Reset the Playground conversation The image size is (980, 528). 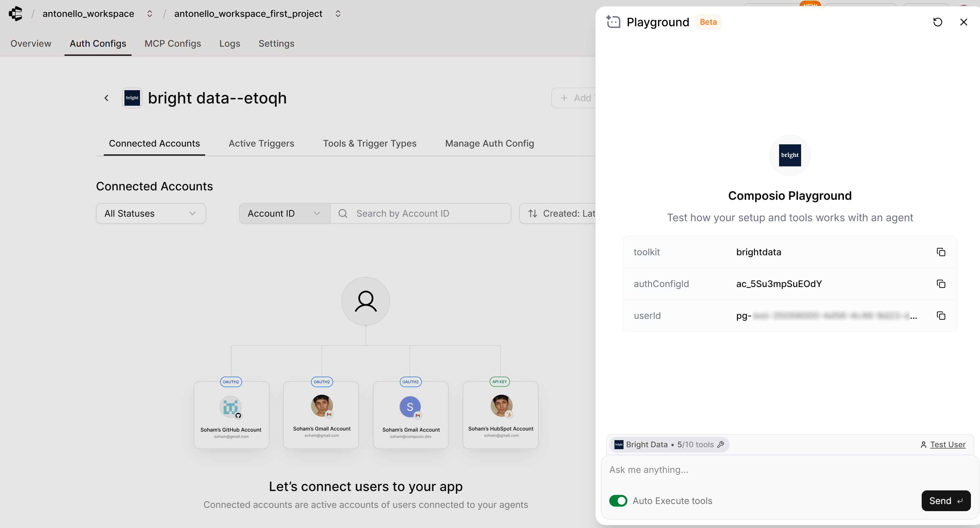[938, 22]
